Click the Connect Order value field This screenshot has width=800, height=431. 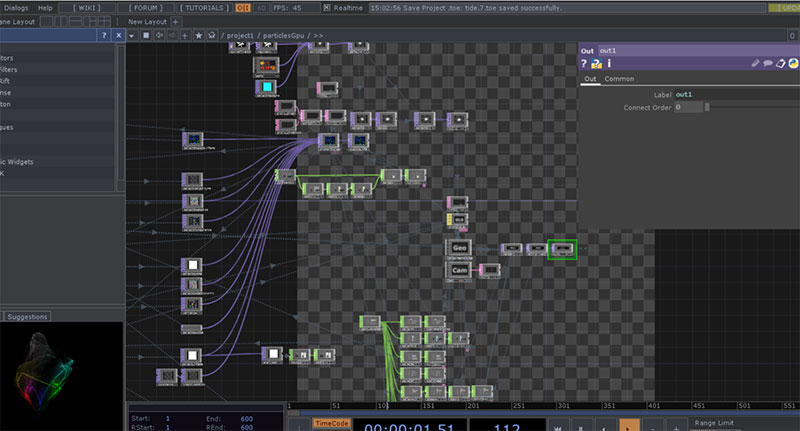(x=688, y=107)
